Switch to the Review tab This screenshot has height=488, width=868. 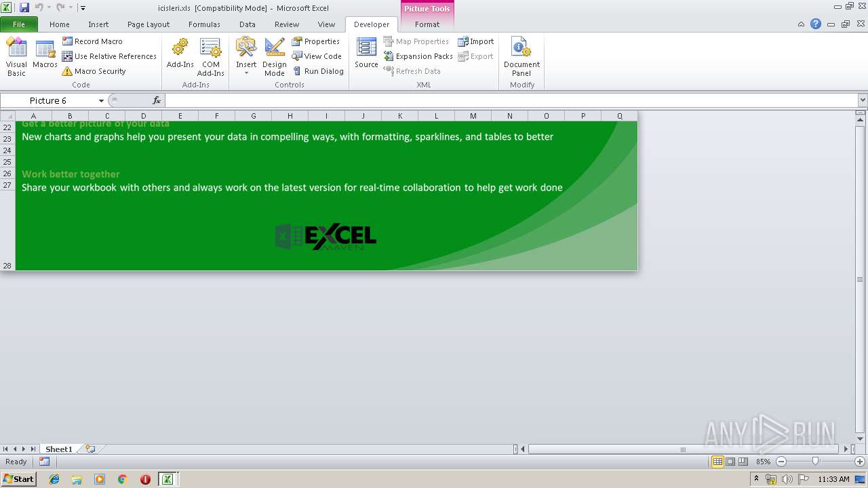[287, 24]
